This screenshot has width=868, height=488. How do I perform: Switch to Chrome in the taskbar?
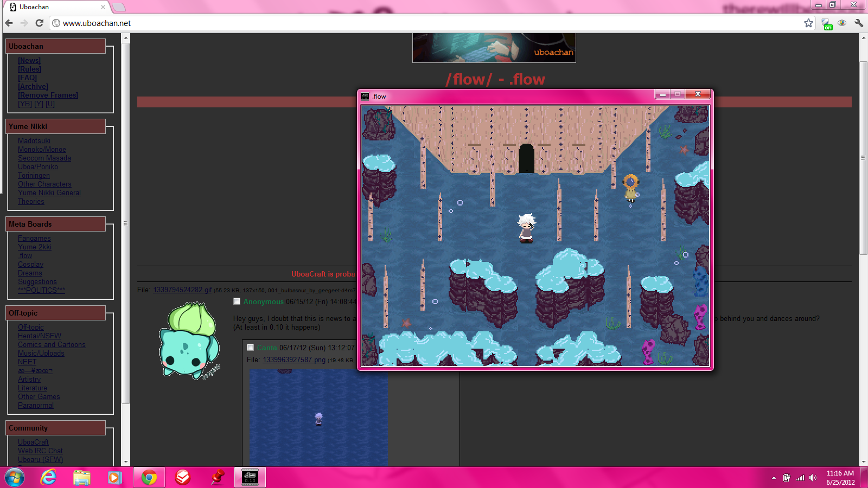tap(149, 478)
